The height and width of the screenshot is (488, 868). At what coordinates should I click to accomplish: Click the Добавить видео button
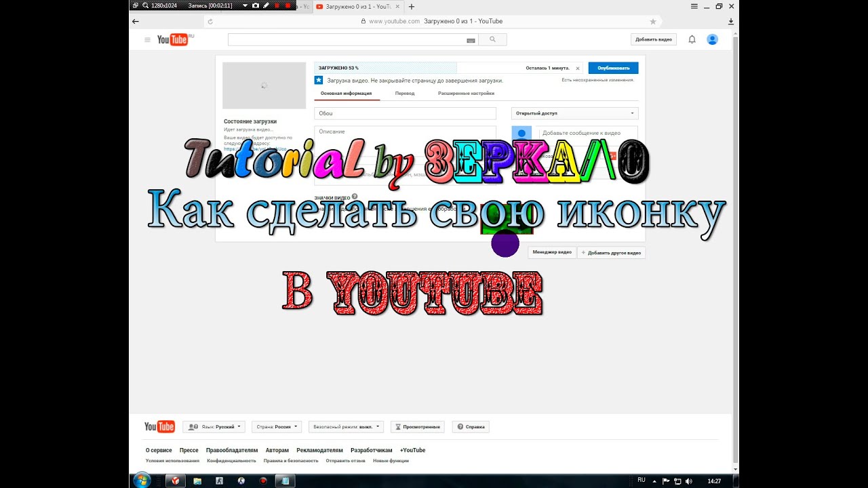(654, 39)
